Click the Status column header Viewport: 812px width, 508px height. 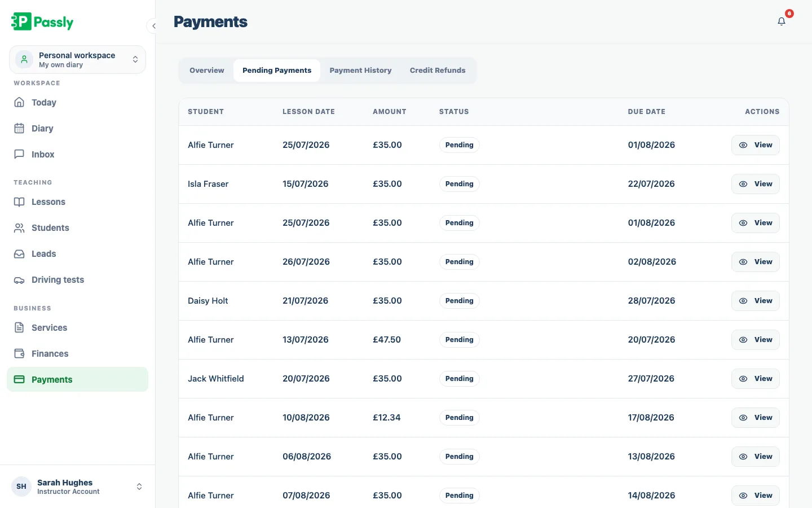coord(454,112)
